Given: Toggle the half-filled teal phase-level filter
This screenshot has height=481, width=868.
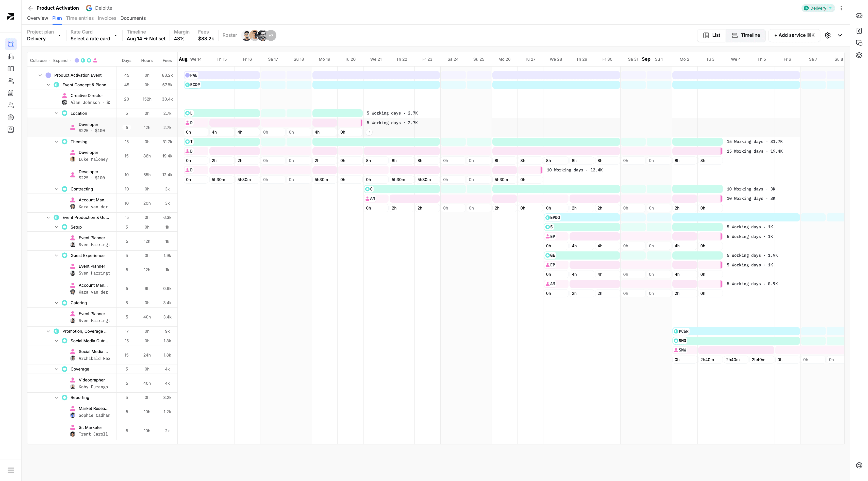Looking at the screenshot, I should tap(83, 61).
